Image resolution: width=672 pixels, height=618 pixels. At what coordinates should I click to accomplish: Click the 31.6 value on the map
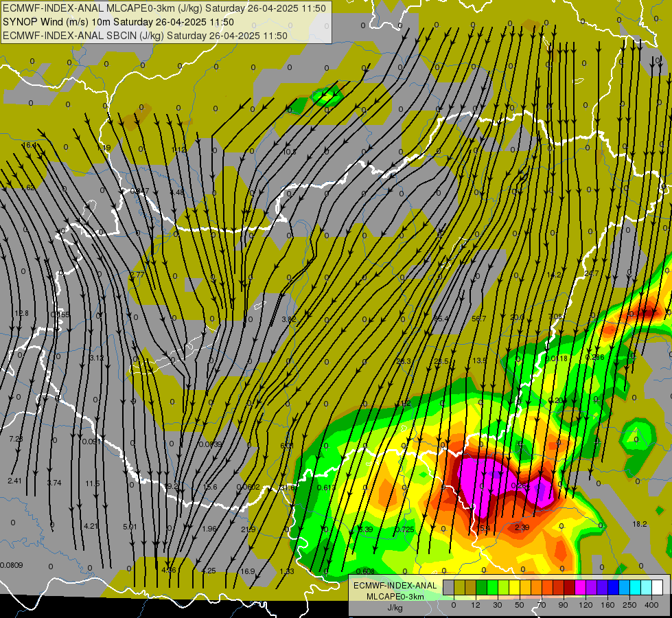(287, 488)
